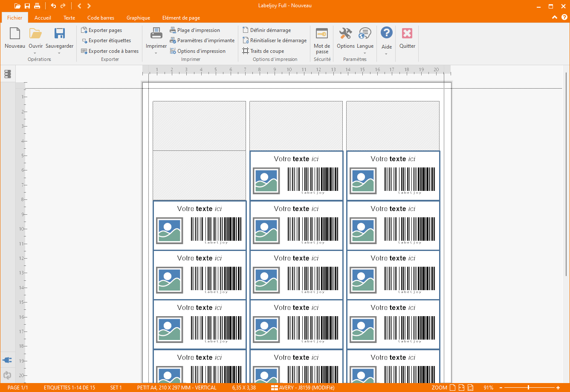The image size is (570, 392).
Task: Click Définir démarrage
Action: 267,30
